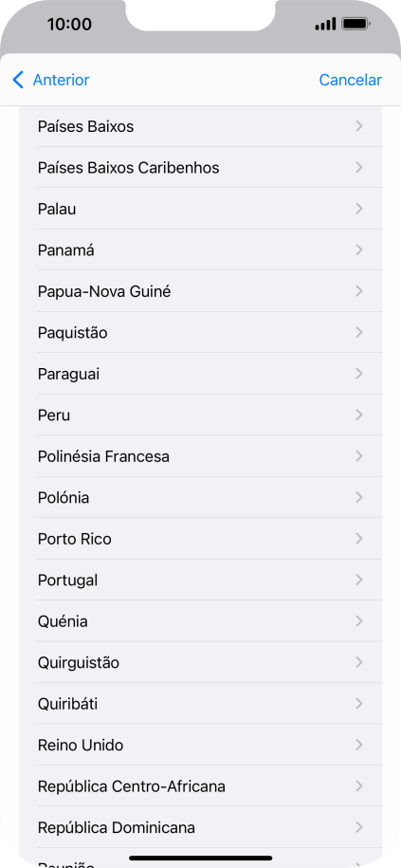Tap the battery icon in status bar
This screenshot has height=868, width=401.
(x=356, y=24)
